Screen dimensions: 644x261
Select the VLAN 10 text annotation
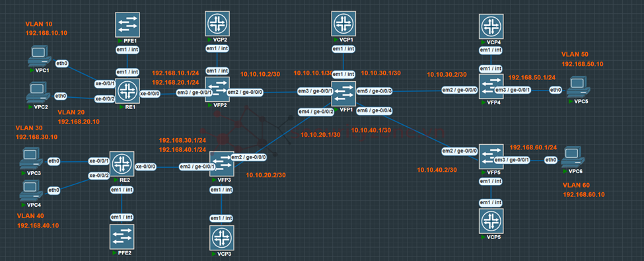[38, 24]
